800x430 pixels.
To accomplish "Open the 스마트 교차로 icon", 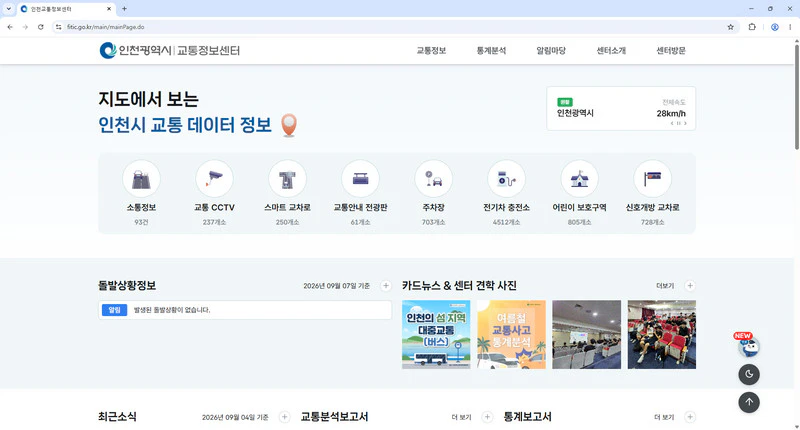I will [287, 179].
